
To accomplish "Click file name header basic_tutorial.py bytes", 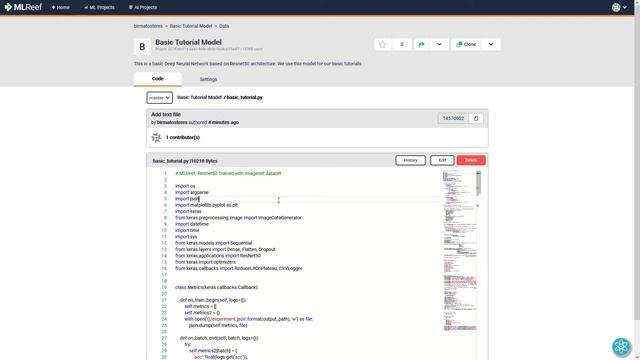I will tap(185, 161).
